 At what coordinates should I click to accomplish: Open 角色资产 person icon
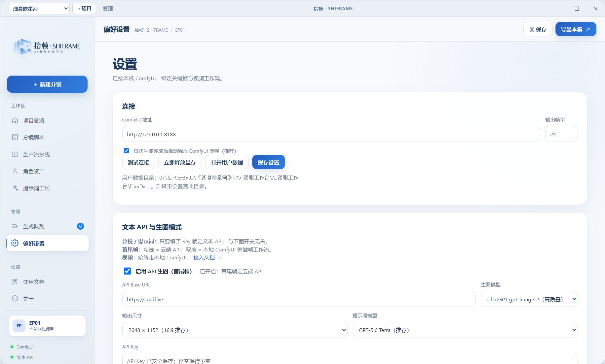pos(15,171)
